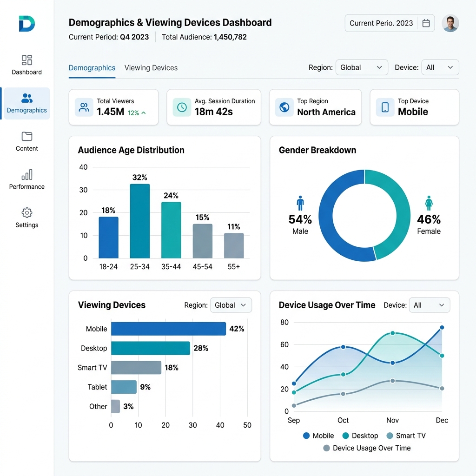Viewport: 476px width, 476px height.
Task: Click the Desktop data point at Sep
Action: (294, 392)
